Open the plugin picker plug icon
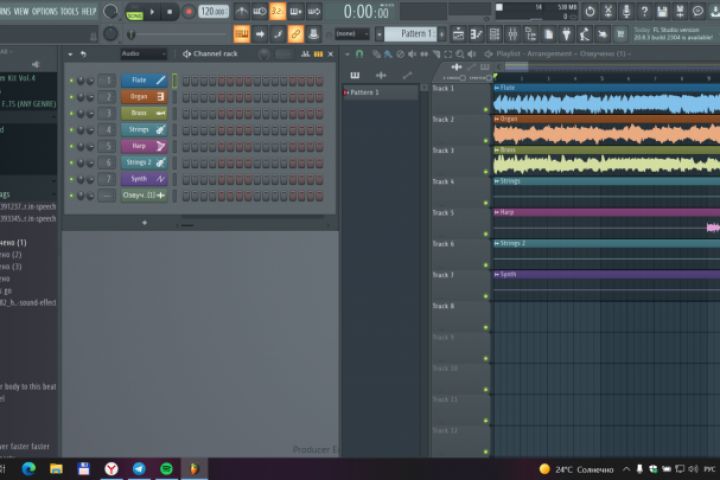720x480 pixels. click(x=566, y=34)
